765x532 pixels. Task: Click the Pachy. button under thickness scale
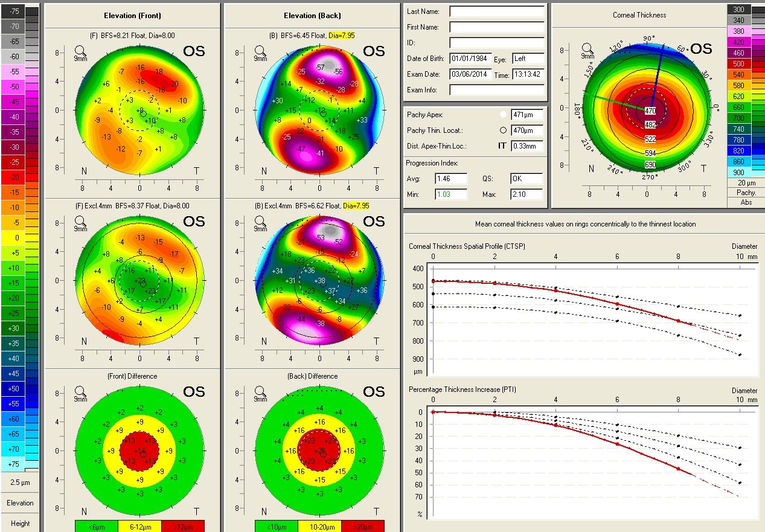point(746,193)
